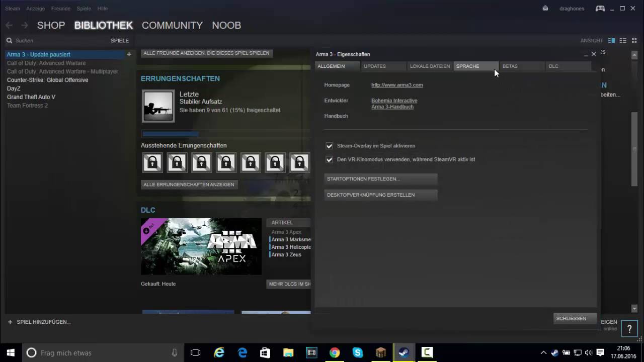Switch to the DLC tab in properties
644x362 pixels.
tap(569, 66)
